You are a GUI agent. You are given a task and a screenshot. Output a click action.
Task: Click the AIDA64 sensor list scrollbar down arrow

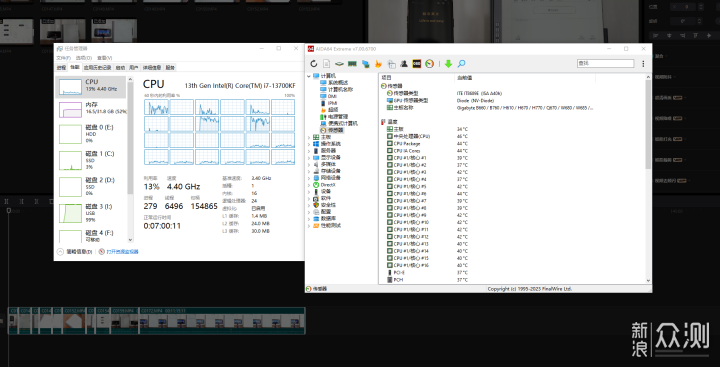pos(648,280)
